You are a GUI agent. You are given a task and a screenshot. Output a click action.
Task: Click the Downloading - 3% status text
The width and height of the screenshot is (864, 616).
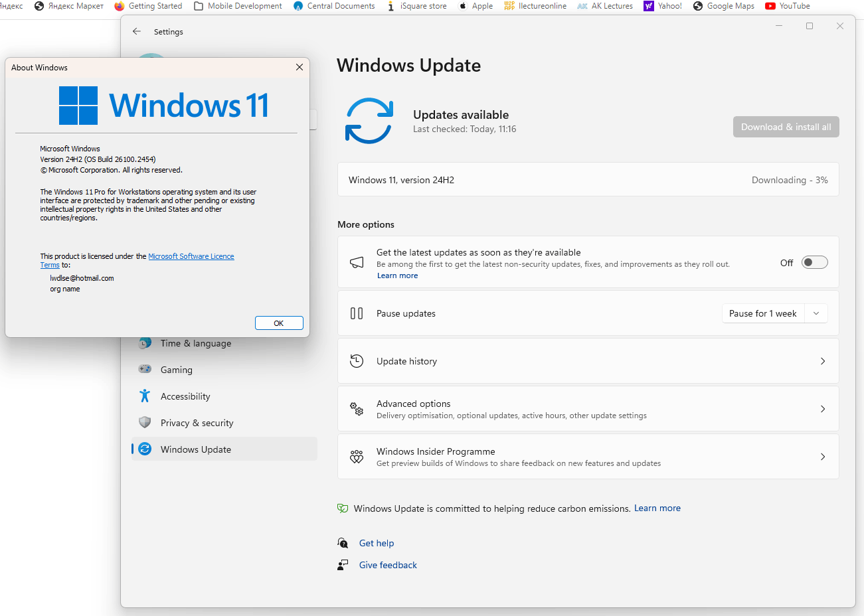click(790, 180)
